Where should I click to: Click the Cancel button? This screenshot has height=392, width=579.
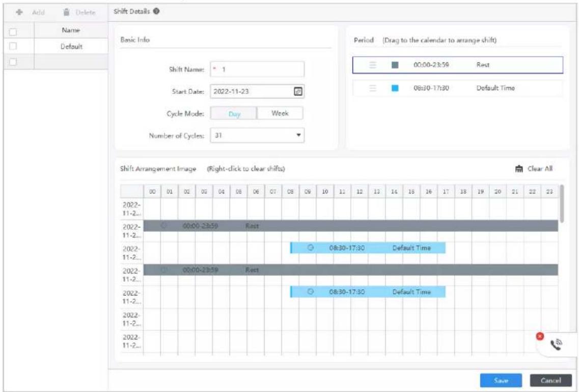550,381
